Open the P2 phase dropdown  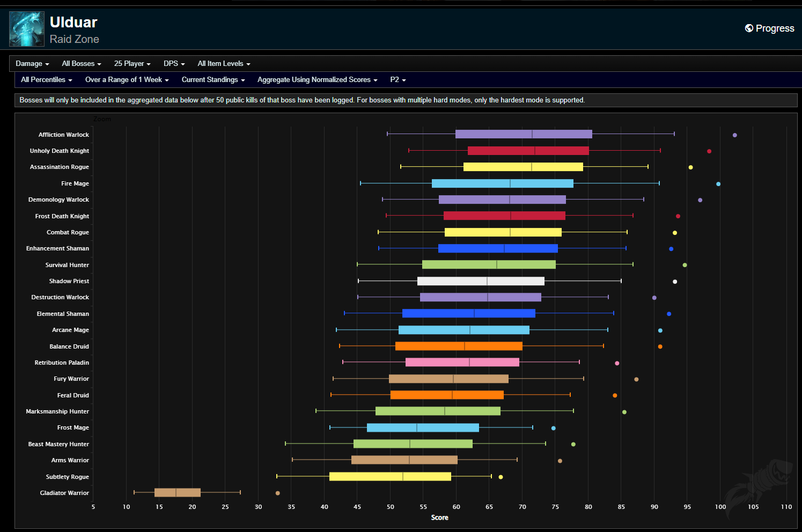point(398,79)
